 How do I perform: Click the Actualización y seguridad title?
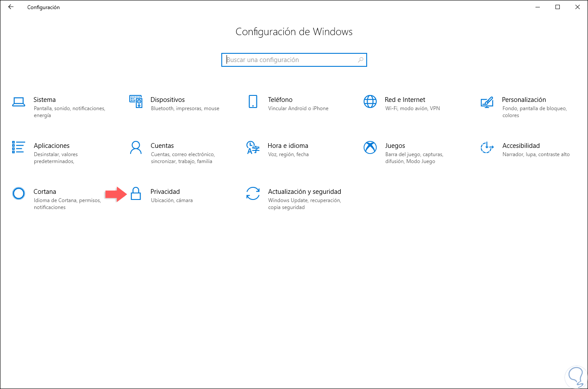[305, 192]
